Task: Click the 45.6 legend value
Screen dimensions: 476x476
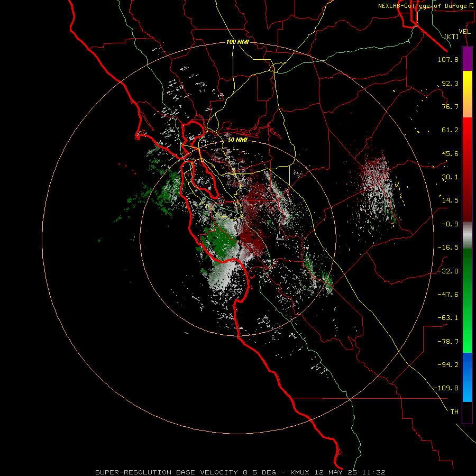Action: tap(450, 153)
